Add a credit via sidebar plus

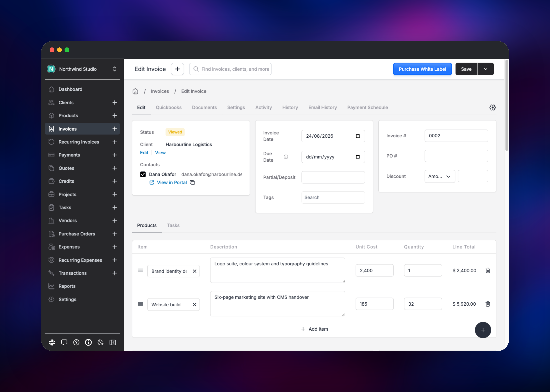coord(114,181)
